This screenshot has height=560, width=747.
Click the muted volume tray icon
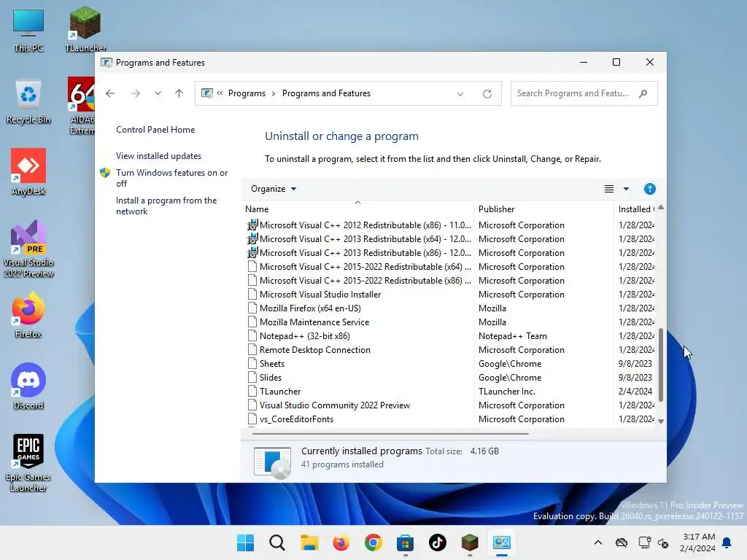[662, 542]
